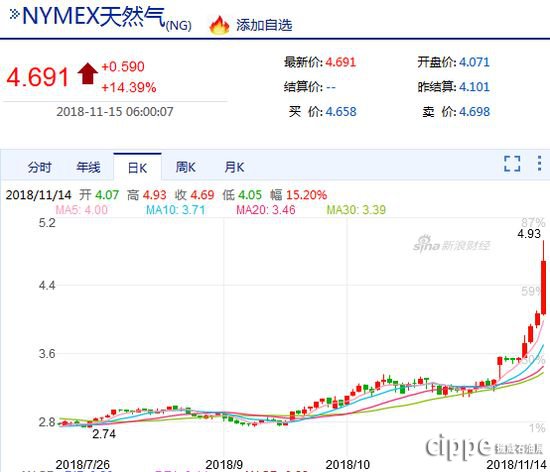Open the three-dot more options menu
The height and width of the screenshot is (472, 550).
[539, 163]
